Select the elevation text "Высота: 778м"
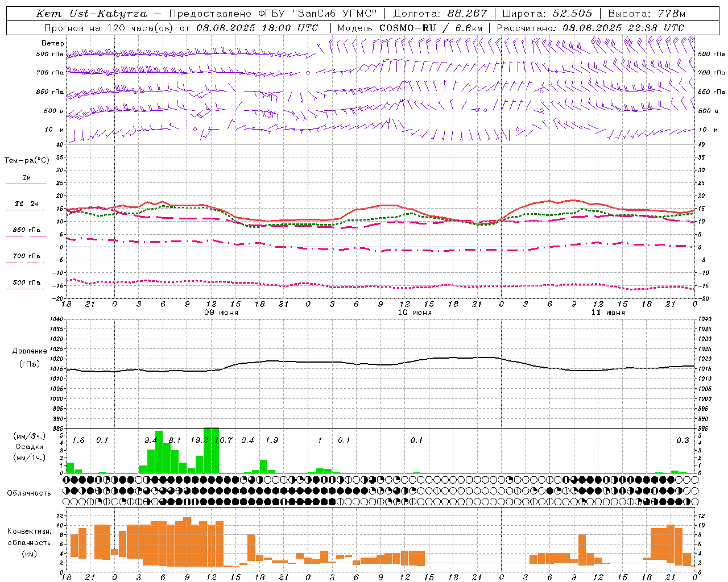728x582 pixels. (x=647, y=14)
